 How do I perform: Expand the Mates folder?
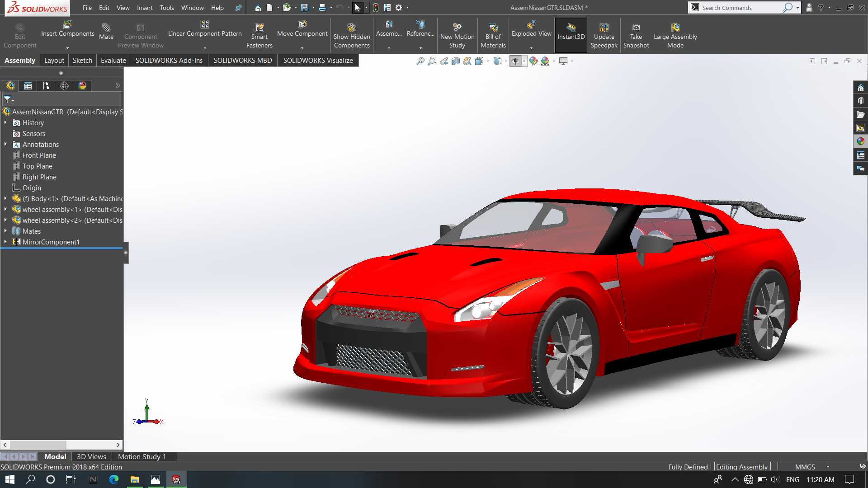tap(5, 231)
